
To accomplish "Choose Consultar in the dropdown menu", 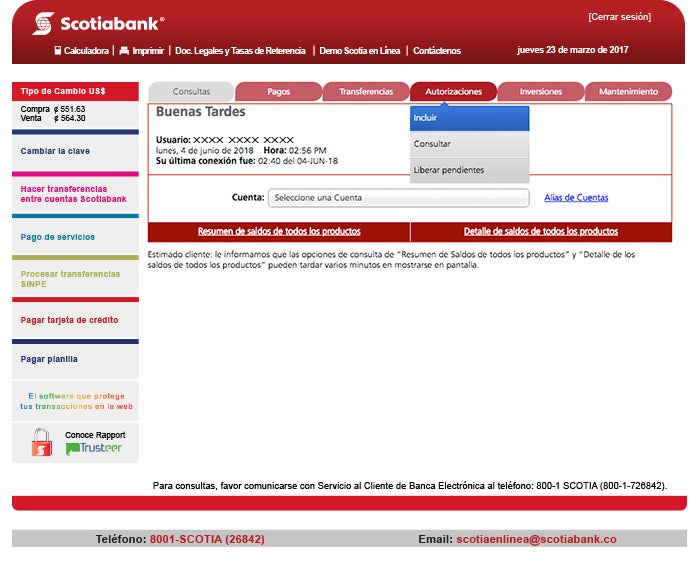I will click(469, 144).
